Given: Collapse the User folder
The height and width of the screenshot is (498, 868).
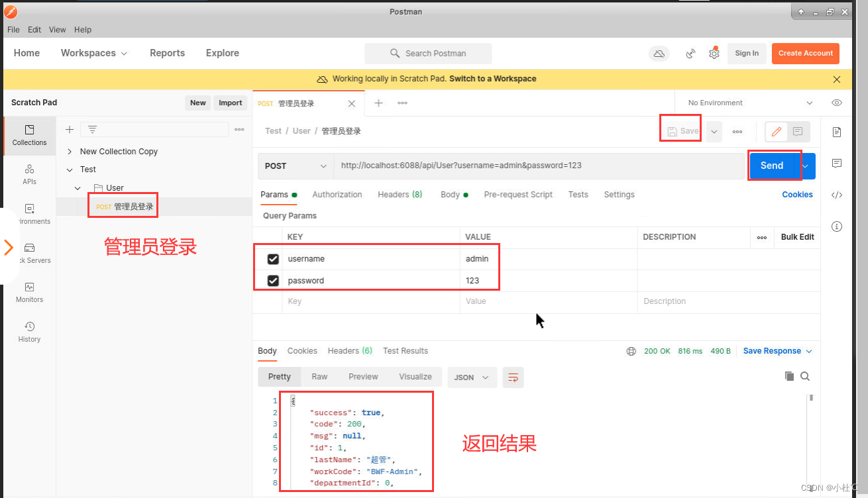Looking at the screenshot, I should pyautogui.click(x=78, y=188).
